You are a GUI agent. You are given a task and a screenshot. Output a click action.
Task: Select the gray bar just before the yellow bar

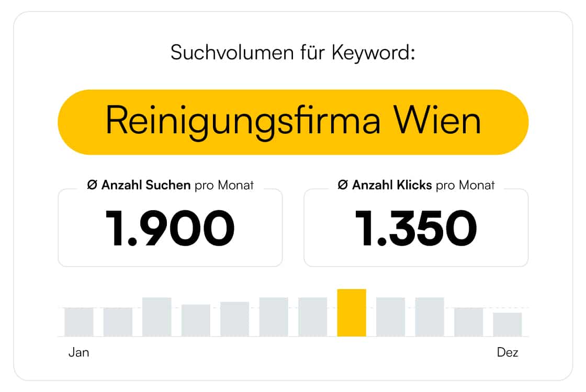(x=312, y=317)
